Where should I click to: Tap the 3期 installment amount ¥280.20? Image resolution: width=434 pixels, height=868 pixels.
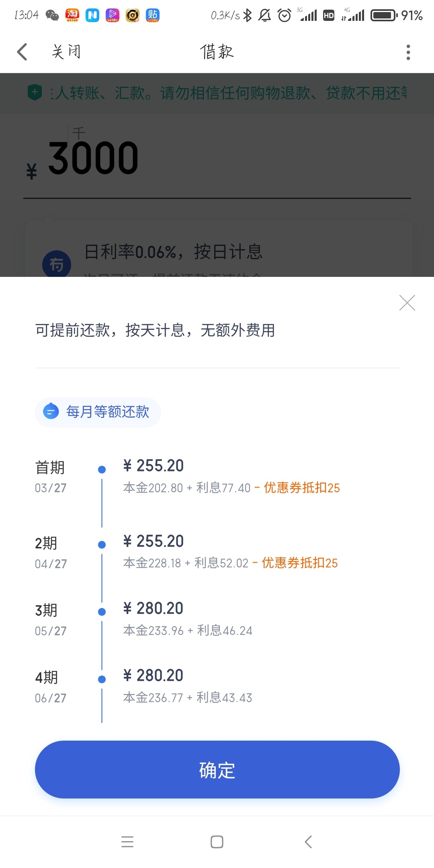(x=153, y=608)
